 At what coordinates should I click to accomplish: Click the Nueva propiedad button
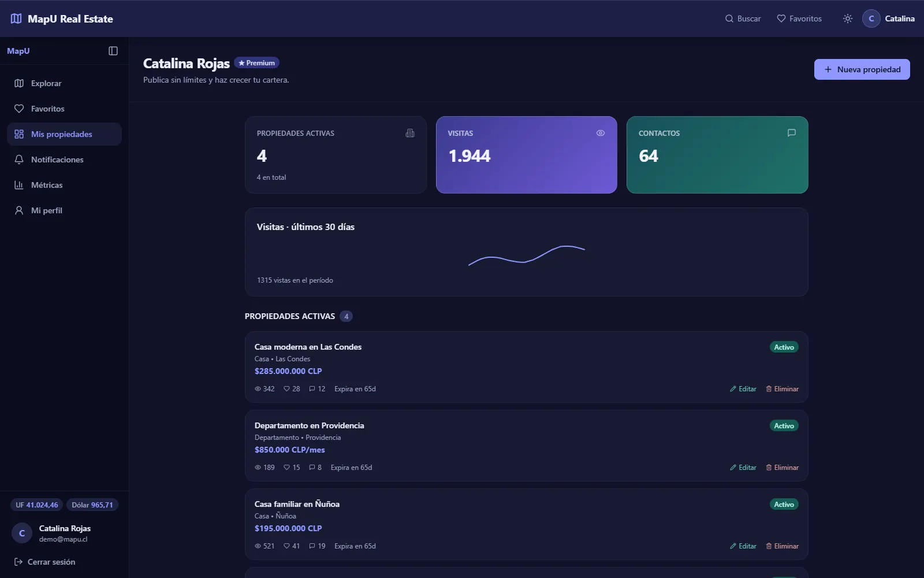[862, 69]
